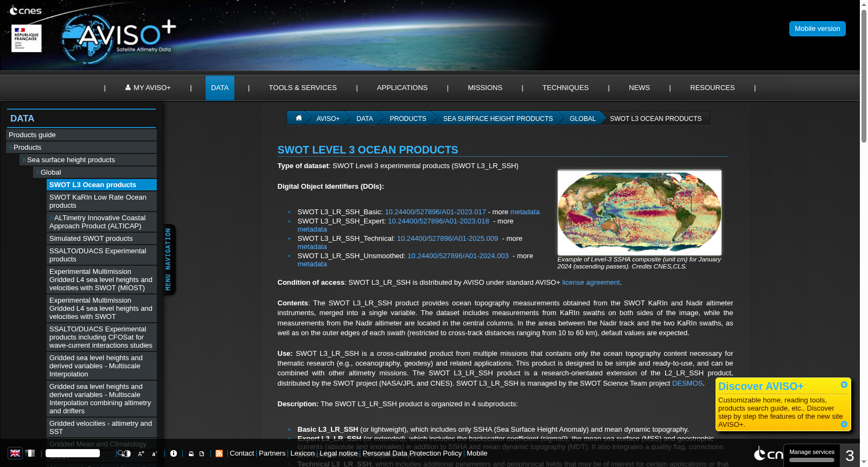Open the orange RSS feed icon
Image resolution: width=868 pixels, height=467 pixels.
[219, 453]
